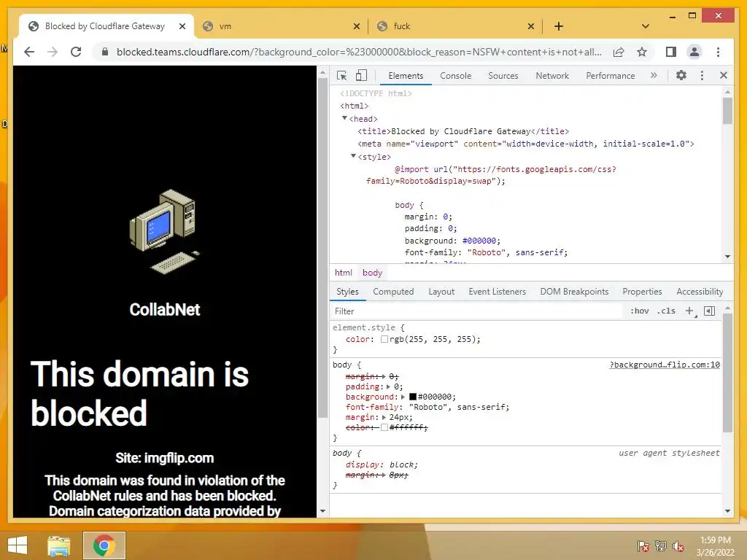Screen dimensions: 747x560
Task: Select the Styles sub-tab
Action: (347, 292)
